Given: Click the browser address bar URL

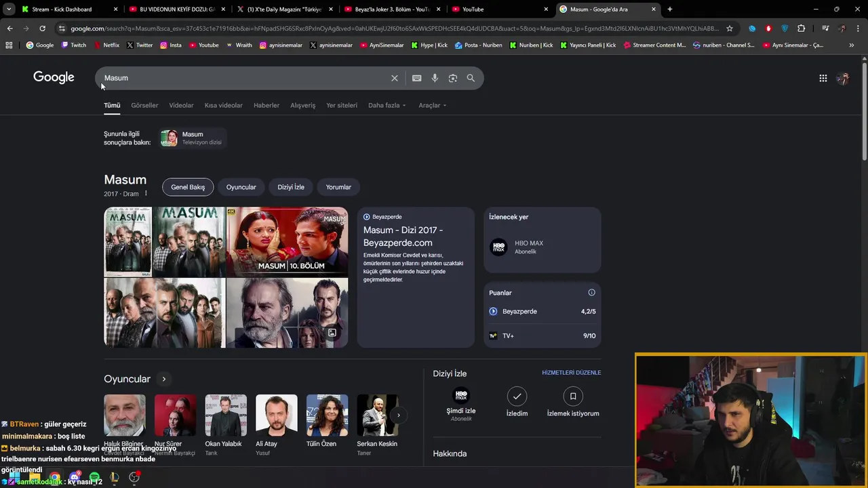Looking at the screenshot, I should (x=393, y=28).
